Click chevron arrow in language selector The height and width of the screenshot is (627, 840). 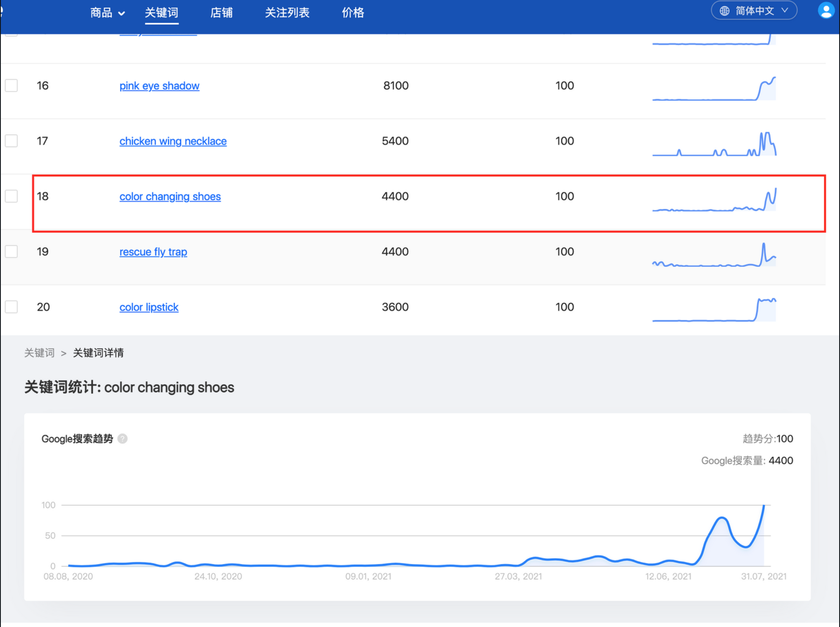(785, 10)
